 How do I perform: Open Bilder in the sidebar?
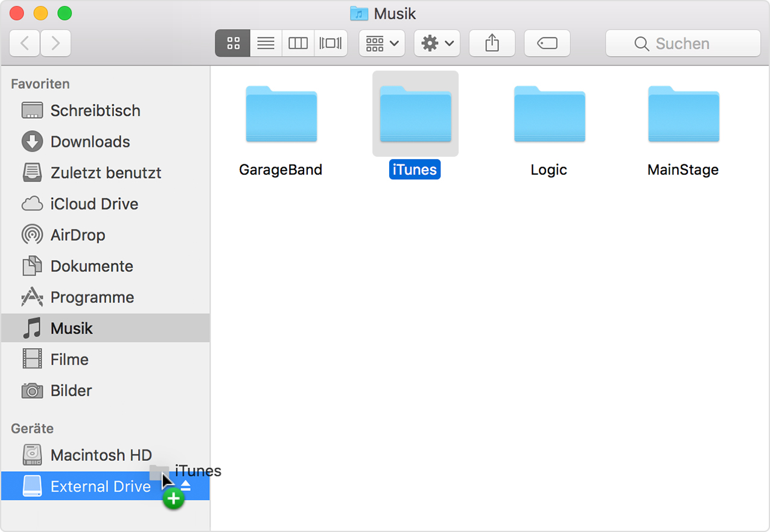[105, 391]
